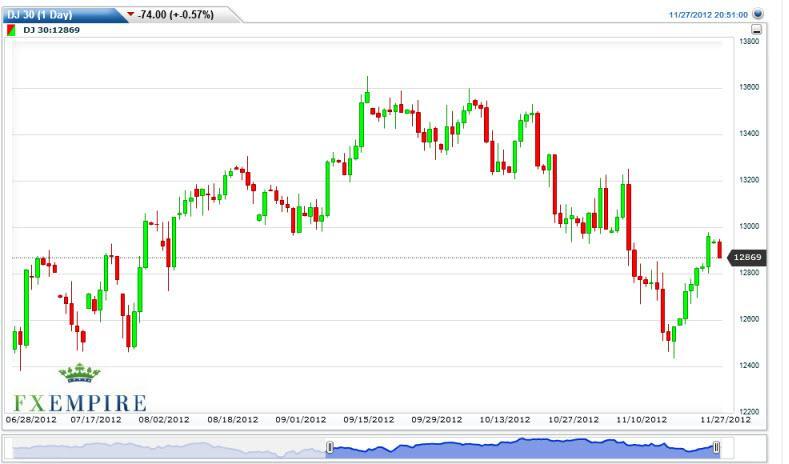Click the globe icon beside the timestamp
789x464 pixels.
[x=758, y=14]
